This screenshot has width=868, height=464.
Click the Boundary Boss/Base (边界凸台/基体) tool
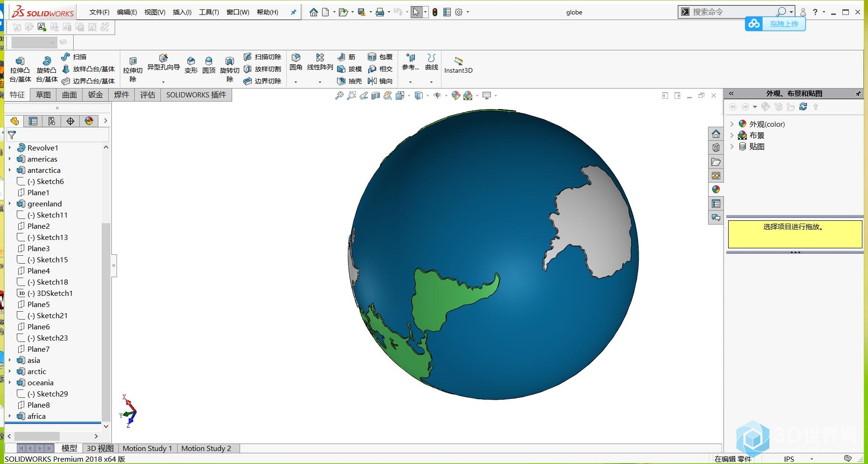tap(88, 81)
